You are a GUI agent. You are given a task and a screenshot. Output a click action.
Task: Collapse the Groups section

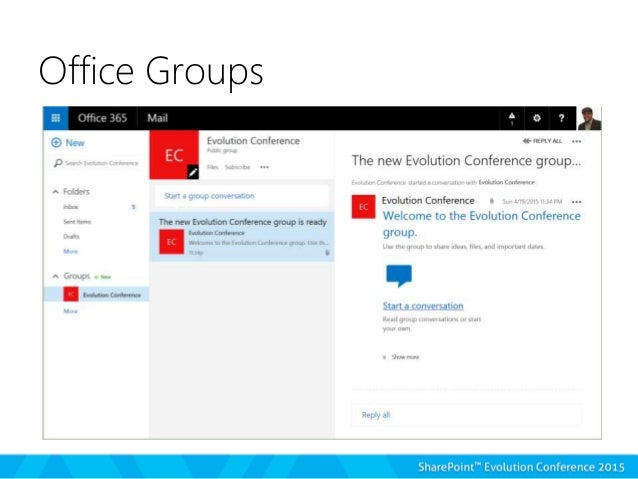(x=55, y=276)
